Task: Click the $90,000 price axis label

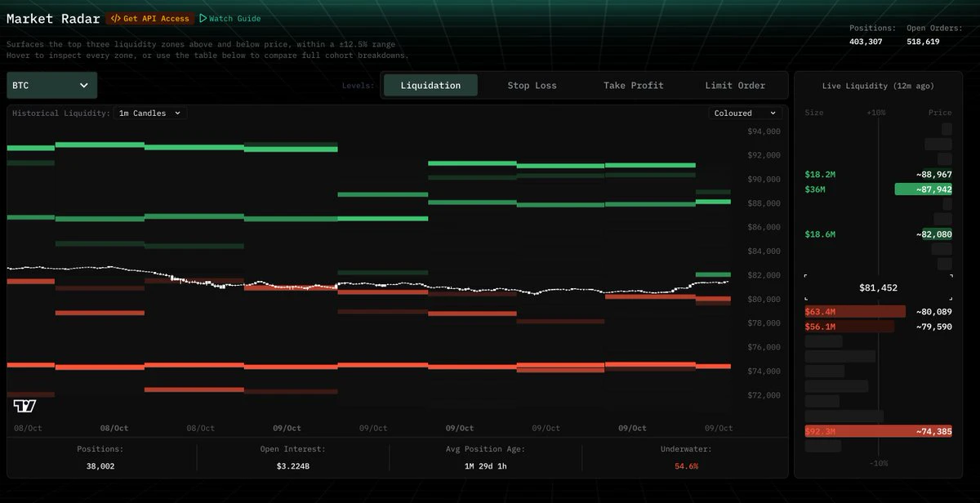Action: 764,180
